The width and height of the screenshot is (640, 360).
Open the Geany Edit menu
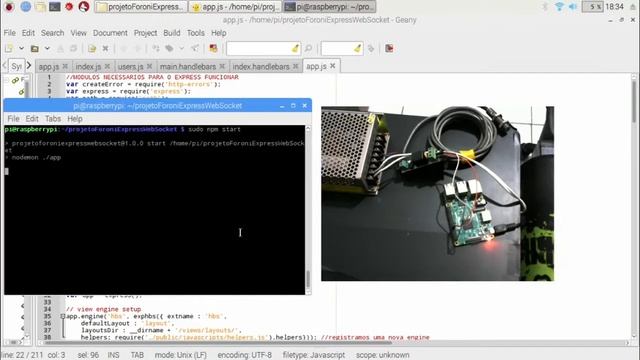(x=28, y=33)
